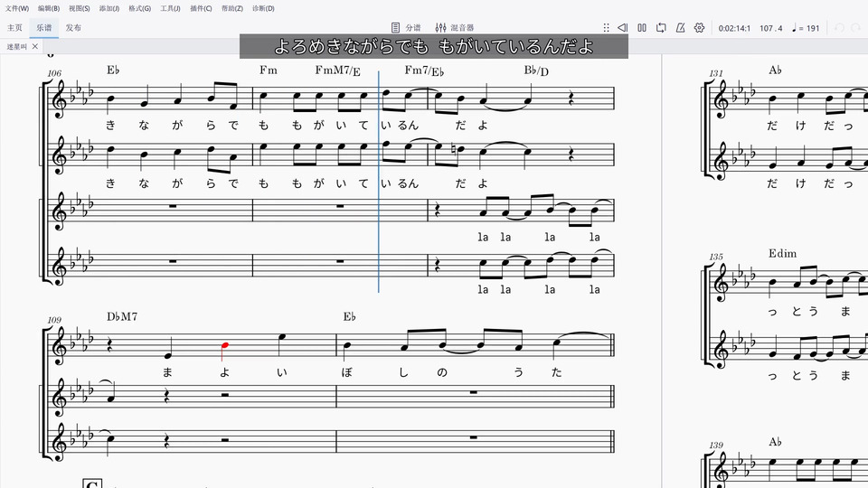Viewport: 868px width, 488px height.
Task: Open the 分谱 parts dialog
Action: tap(406, 28)
